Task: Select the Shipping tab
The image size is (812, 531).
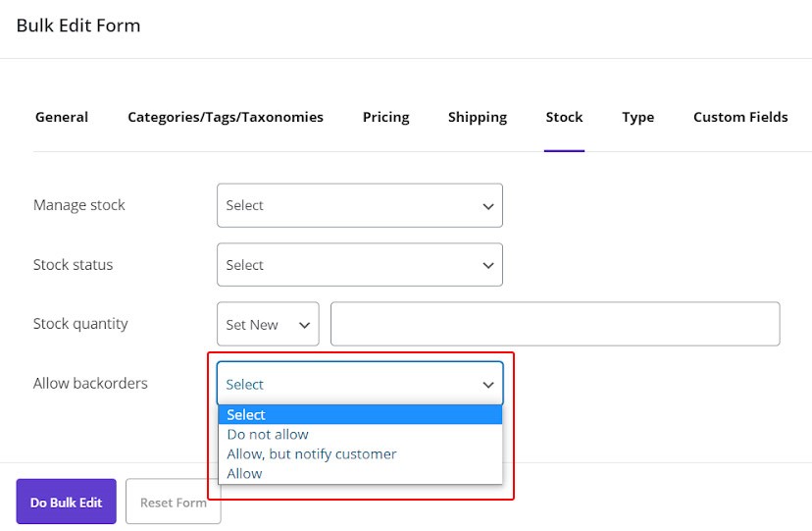Action: coord(478,117)
